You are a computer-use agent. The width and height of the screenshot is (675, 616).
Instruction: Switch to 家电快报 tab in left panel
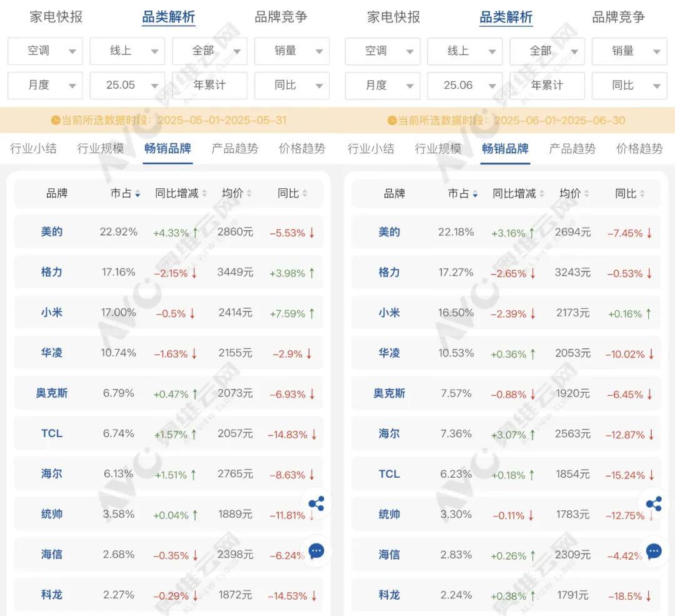click(56, 17)
